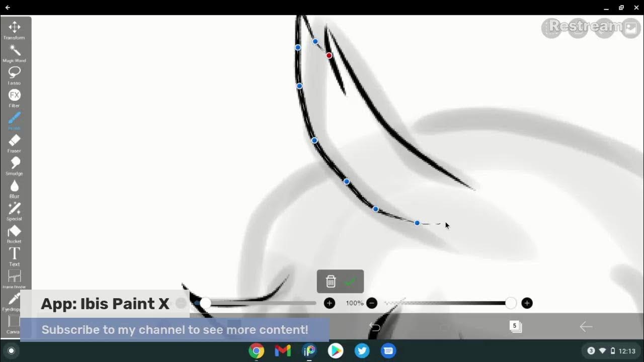This screenshot has height=362, width=644.
Task: Select the Special tool
Action: [14, 211]
